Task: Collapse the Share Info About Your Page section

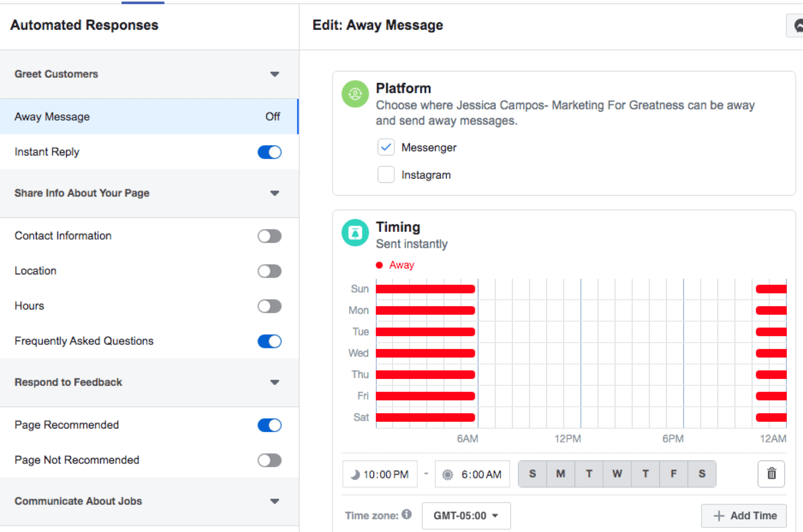Action: pos(275,193)
